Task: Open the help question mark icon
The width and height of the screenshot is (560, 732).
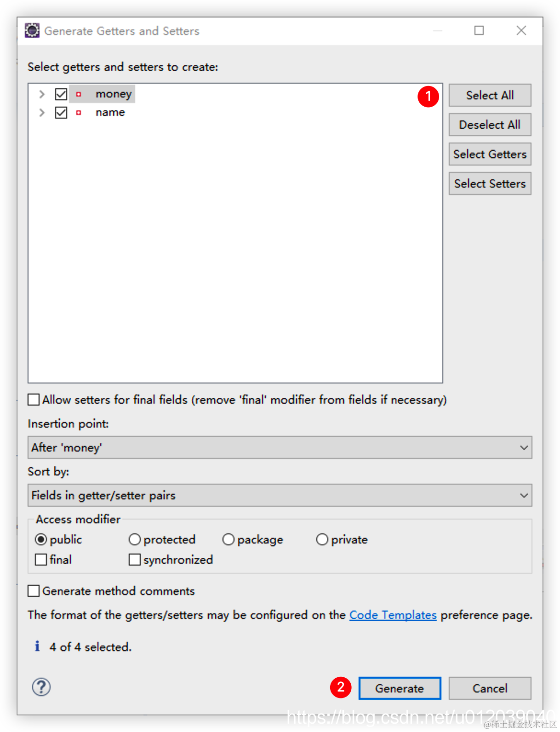Action: [41, 687]
